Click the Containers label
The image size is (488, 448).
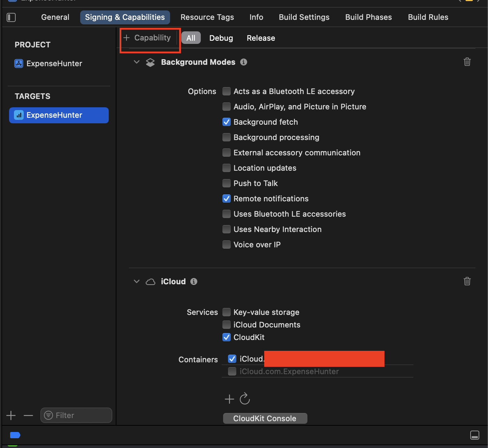[x=198, y=360]
